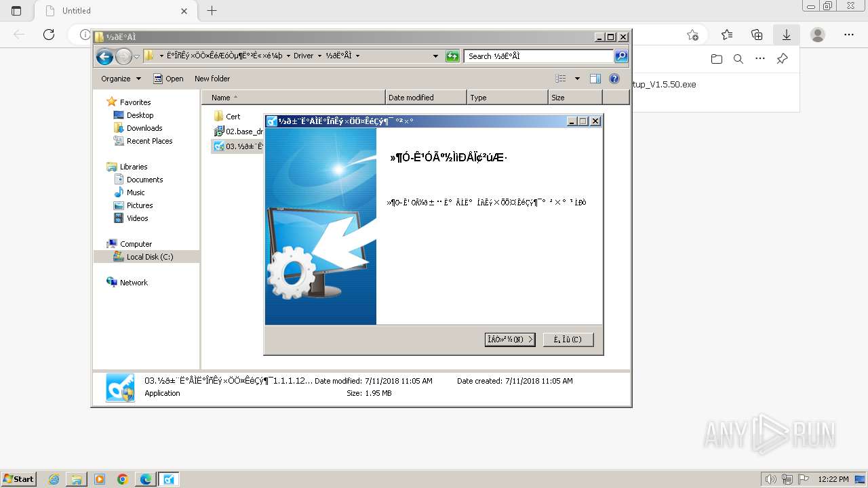Click inside the Explorer search field
Image resolution: width=868 pixels, height=488 pixels.
pyautogui.click(x=540, y=56)
